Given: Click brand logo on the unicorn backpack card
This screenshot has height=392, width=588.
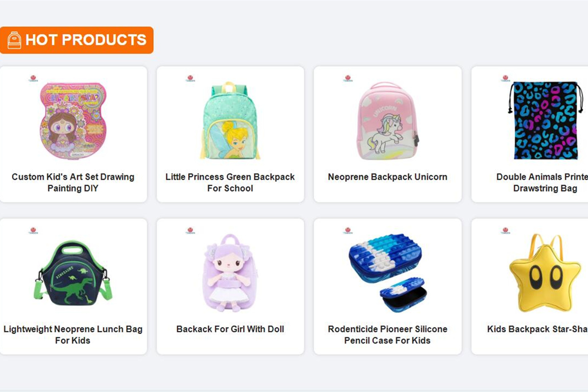Looking at the screenshot, I should (x=347, y=78).
